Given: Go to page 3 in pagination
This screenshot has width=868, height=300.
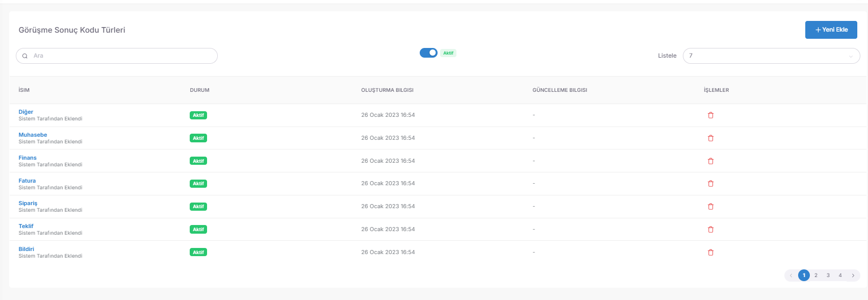Looking at the screenshot, I should click(828, 276).
